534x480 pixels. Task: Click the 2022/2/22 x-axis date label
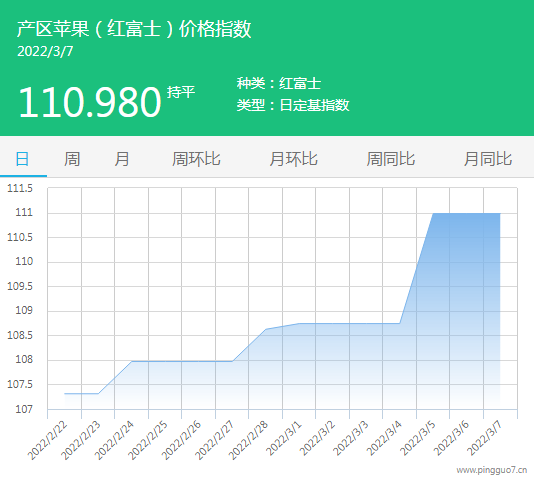tap(48, 440)
